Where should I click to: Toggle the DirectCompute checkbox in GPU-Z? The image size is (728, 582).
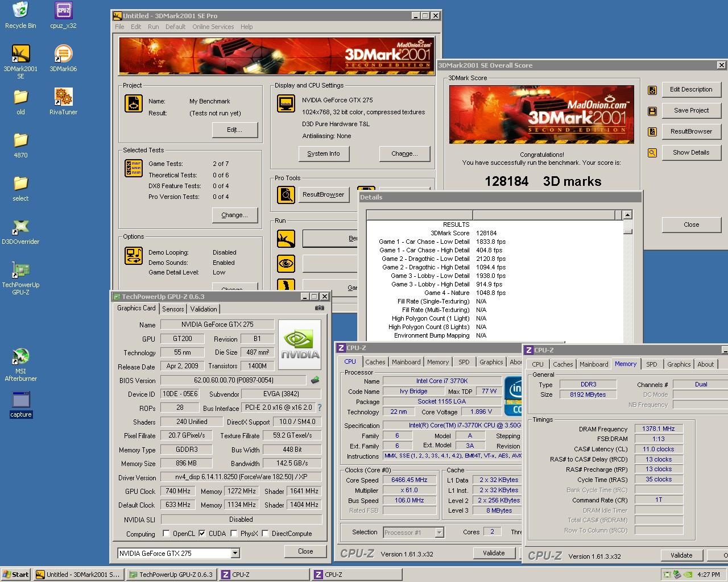point(265,533)
